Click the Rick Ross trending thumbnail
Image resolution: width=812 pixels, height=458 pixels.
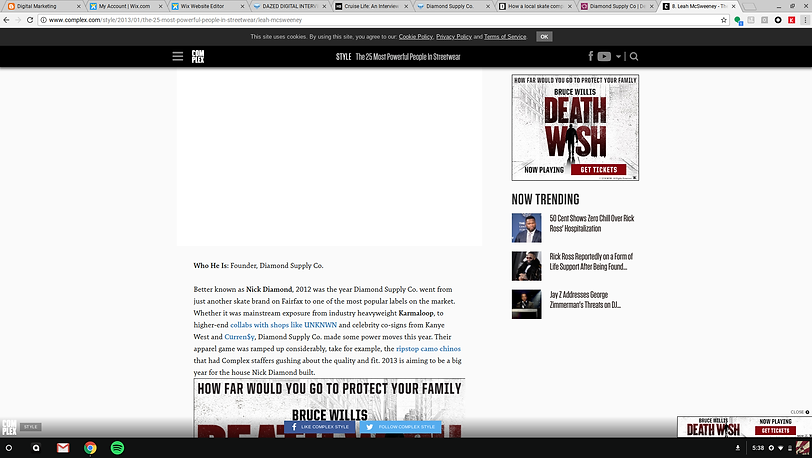tap(526, 266)
